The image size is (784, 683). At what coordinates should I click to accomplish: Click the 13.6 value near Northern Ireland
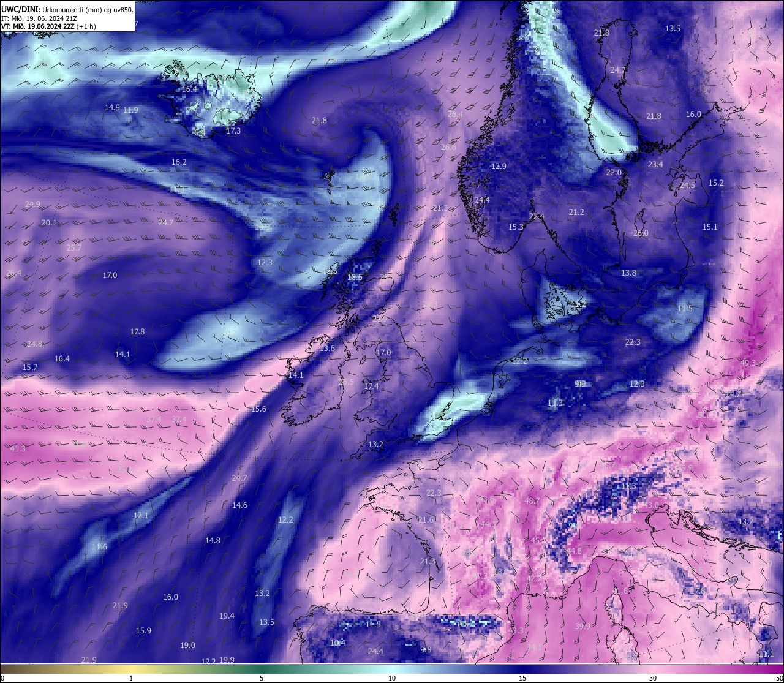[x=327, y=348]
